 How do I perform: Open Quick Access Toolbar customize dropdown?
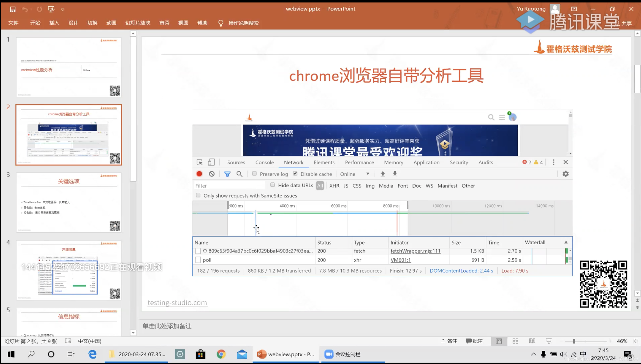click(x=63, y=9)
